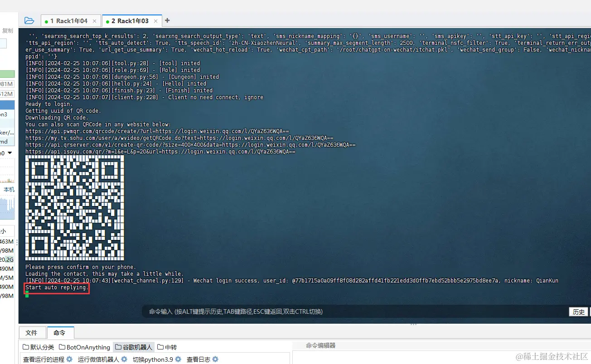591x364 pixels.
Task: Click the 历史 history button
Action: 579,311
